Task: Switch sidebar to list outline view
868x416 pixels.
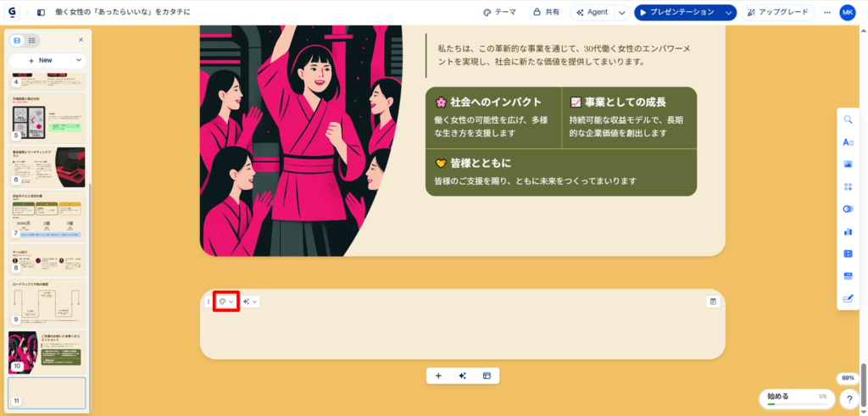Action: point(31,41)
